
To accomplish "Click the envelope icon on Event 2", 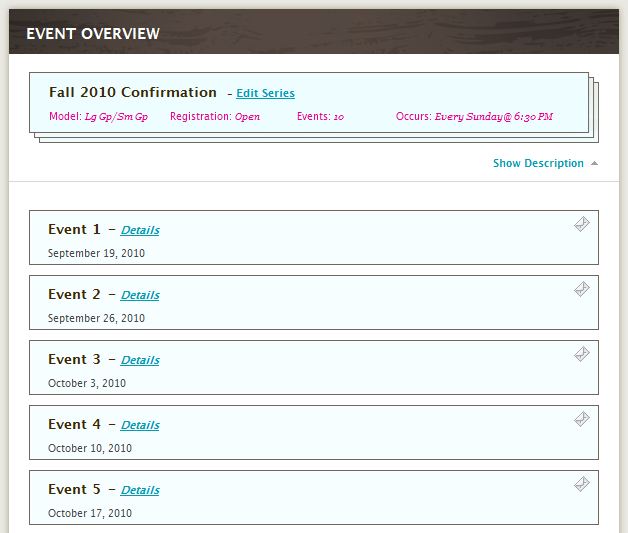I will click(582, 290).
